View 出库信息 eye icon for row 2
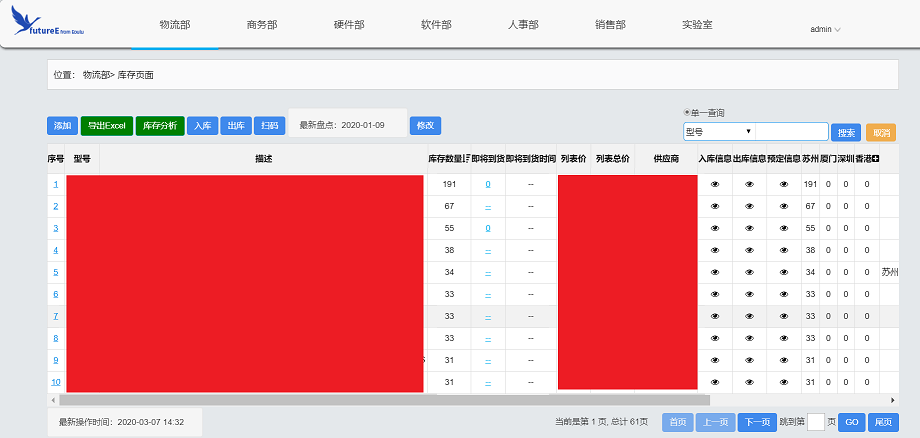 tap(750, 206)
